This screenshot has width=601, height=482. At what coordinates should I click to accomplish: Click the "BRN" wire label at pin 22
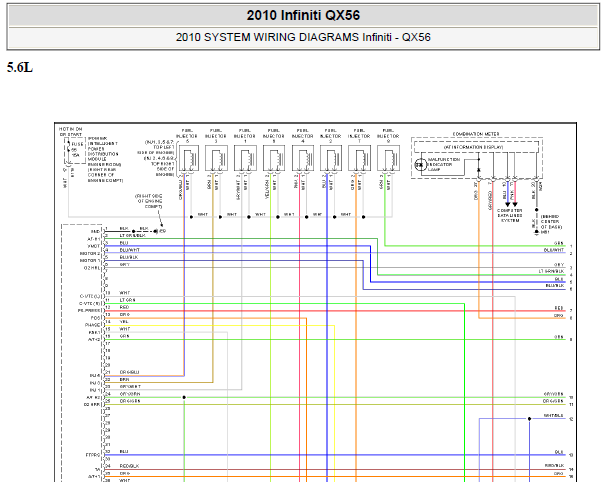(x=124, y=380)
